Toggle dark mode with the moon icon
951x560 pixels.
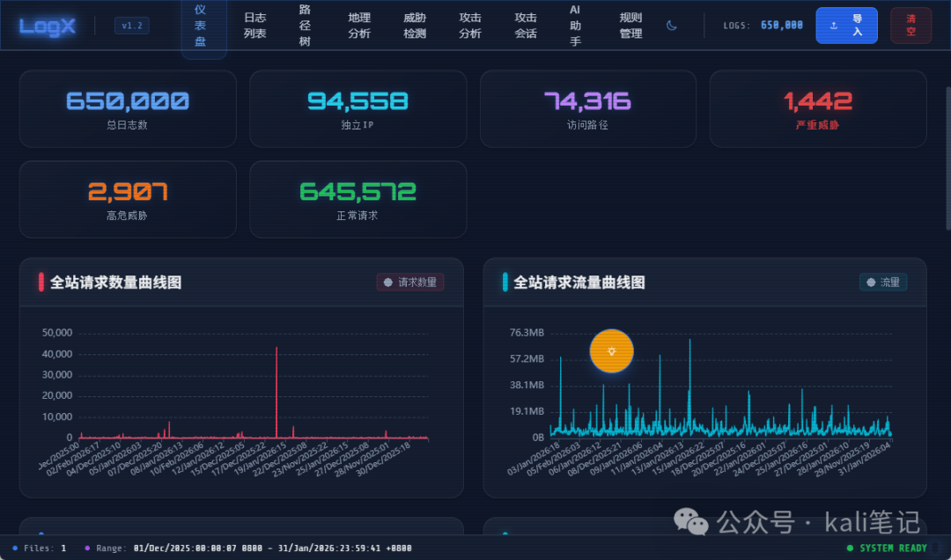[671, 26]
